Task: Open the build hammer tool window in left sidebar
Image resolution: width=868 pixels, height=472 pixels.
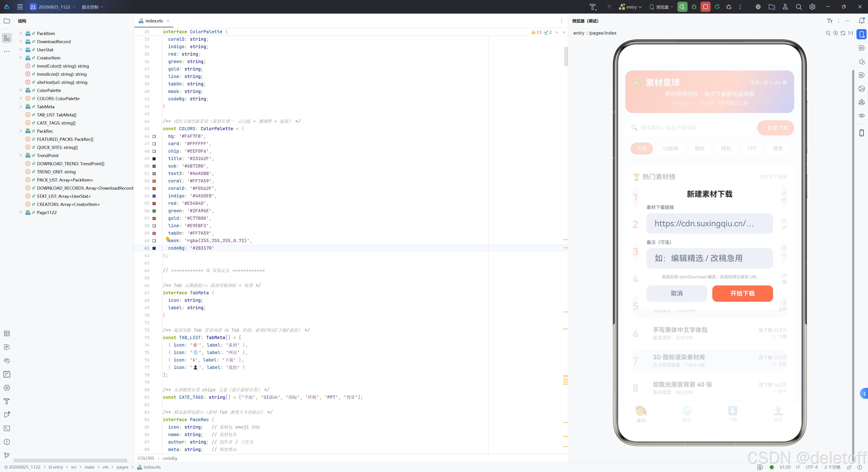Action: (x=7, y=401)
